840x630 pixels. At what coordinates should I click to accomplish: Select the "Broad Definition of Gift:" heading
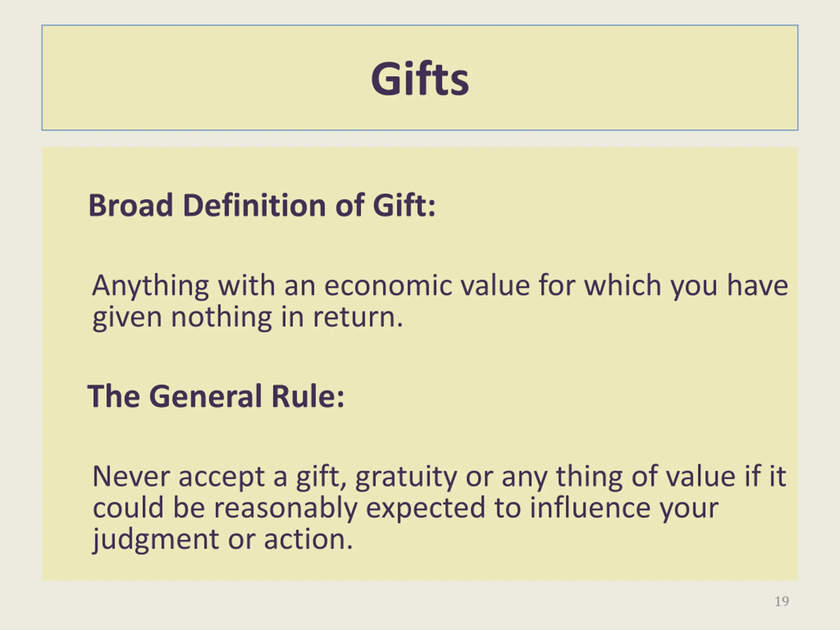(262, 205)
